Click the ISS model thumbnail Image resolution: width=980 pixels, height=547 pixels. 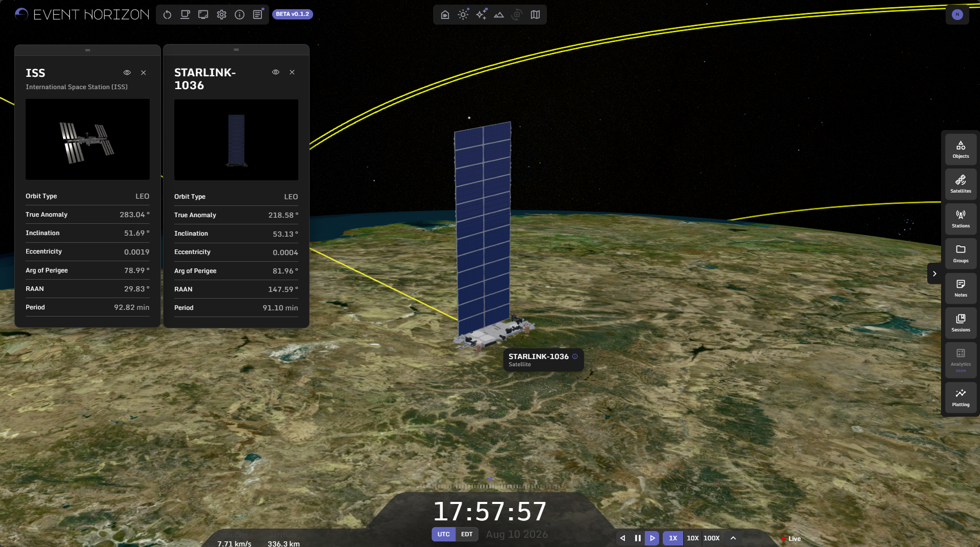88,139
